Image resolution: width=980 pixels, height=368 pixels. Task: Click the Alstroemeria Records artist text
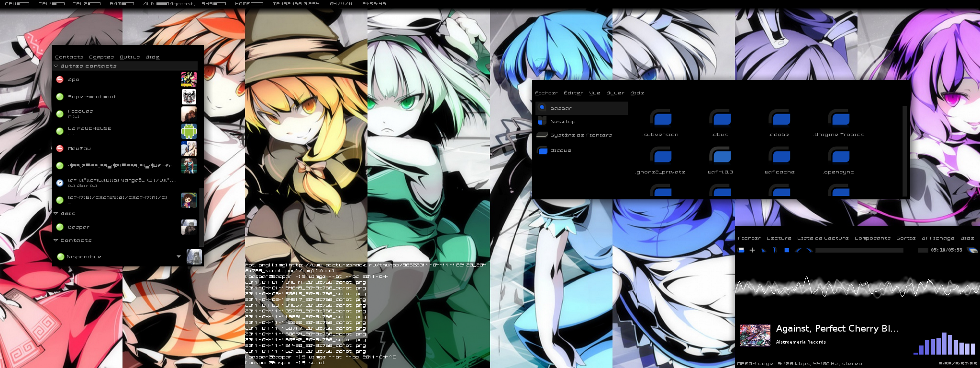point(801,342)
